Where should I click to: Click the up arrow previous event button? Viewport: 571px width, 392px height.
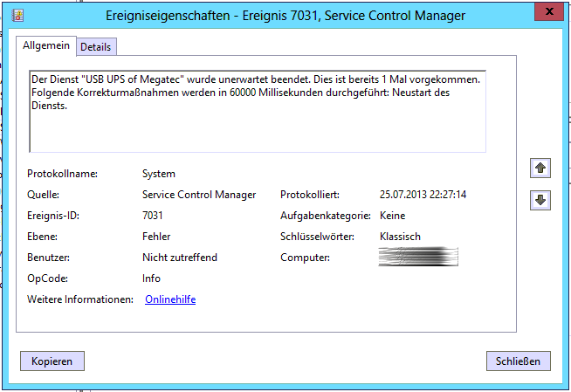540,168
